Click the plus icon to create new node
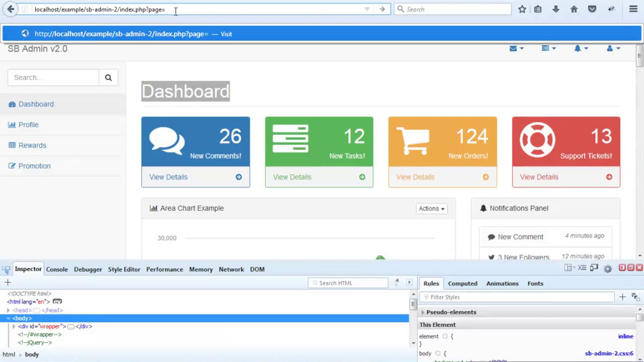 [x=8, y=283]
